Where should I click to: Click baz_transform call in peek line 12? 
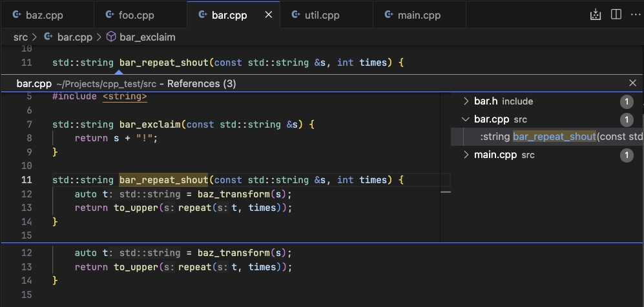(x=233, y=194)
